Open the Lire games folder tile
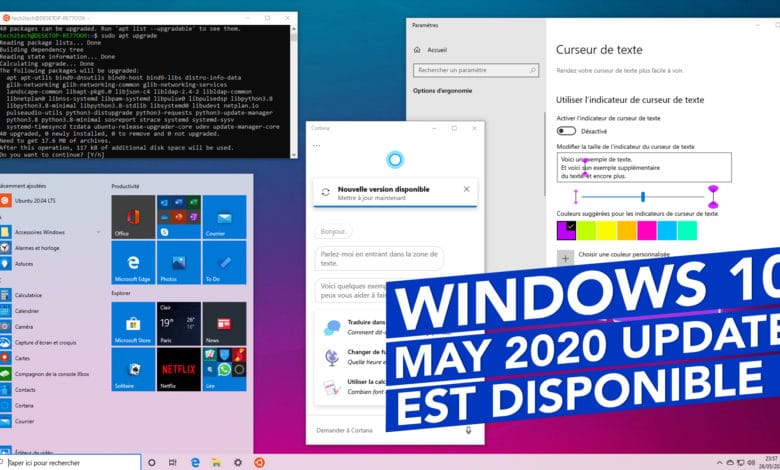The width and height of the screenshot is (780, 470). point(224,369)
